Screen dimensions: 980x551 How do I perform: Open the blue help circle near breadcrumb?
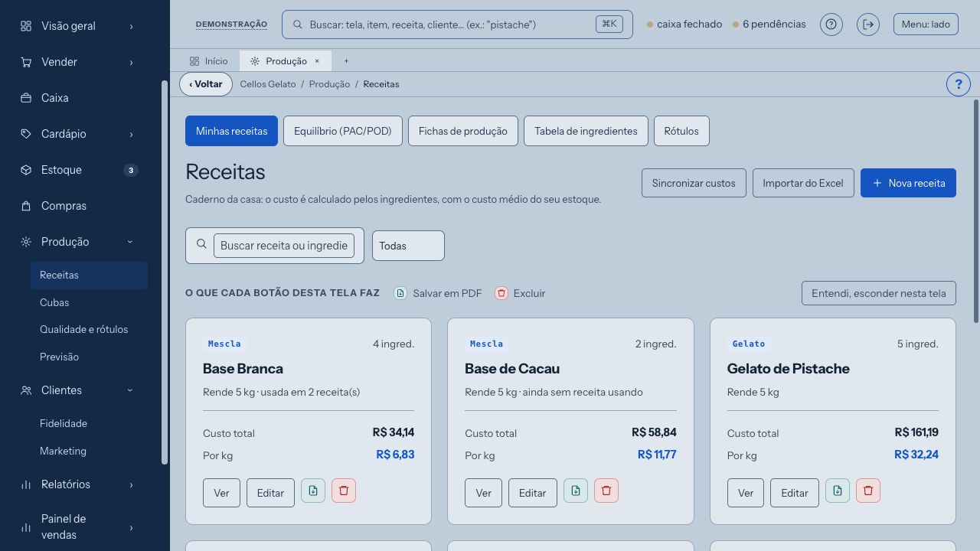[x=959, y=84]
